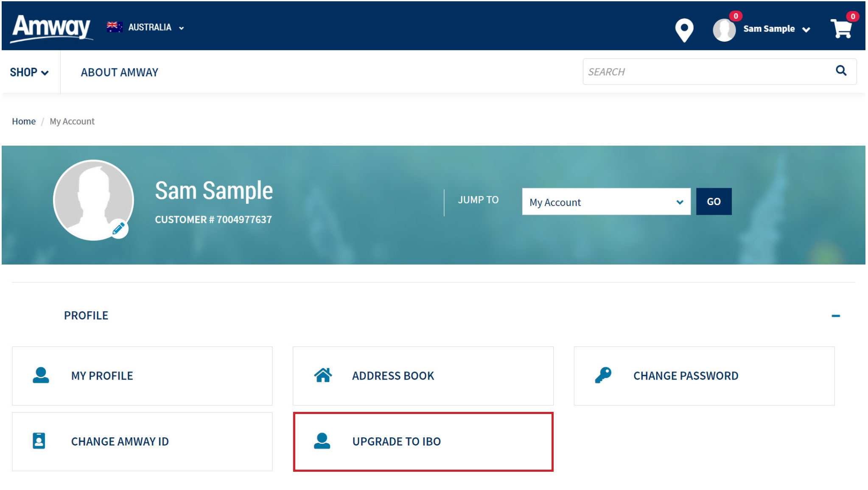Click the Sam Sample banner name

[214, 191]
